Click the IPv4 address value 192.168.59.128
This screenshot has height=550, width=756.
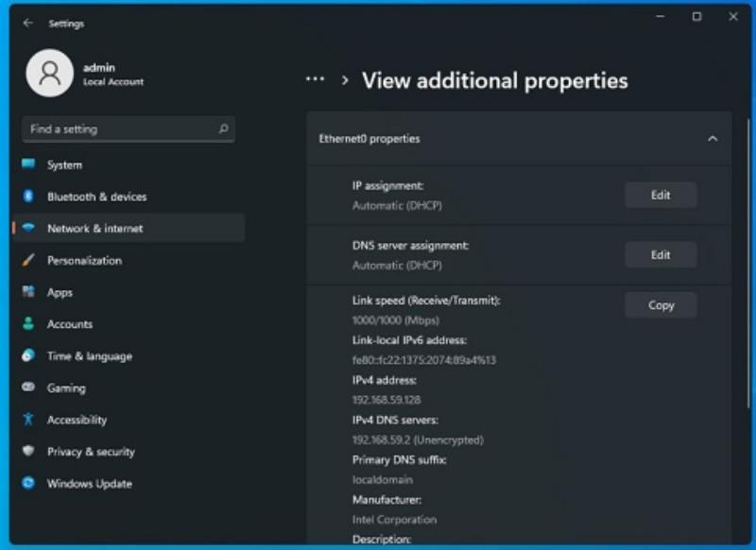(x=387, y=400)
